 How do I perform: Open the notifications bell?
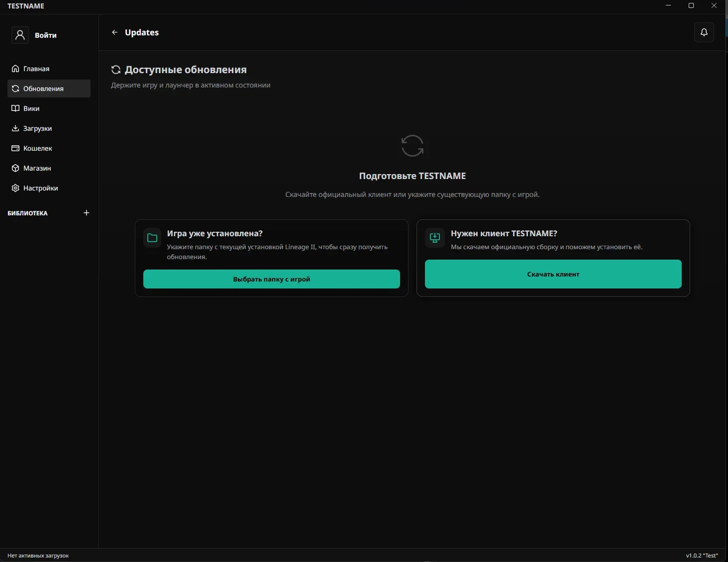click(x=704, y=32)
